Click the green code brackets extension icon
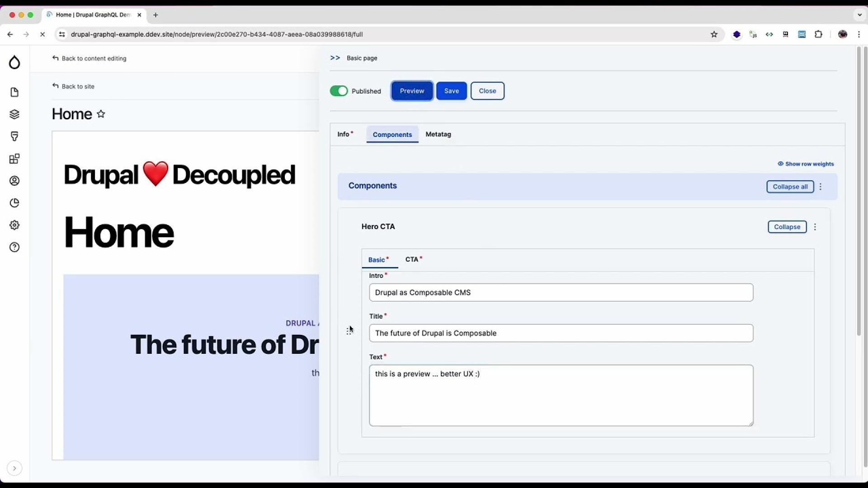 click(769, 34)
